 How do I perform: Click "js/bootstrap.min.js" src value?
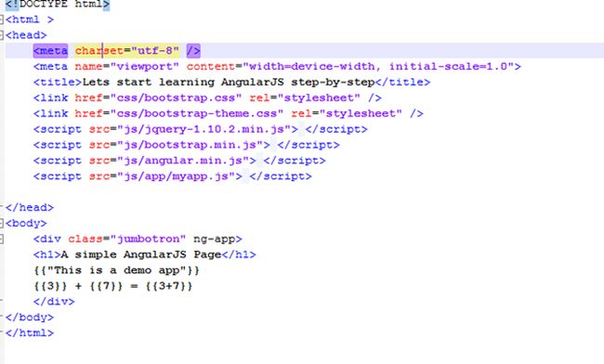coord(190,145)
